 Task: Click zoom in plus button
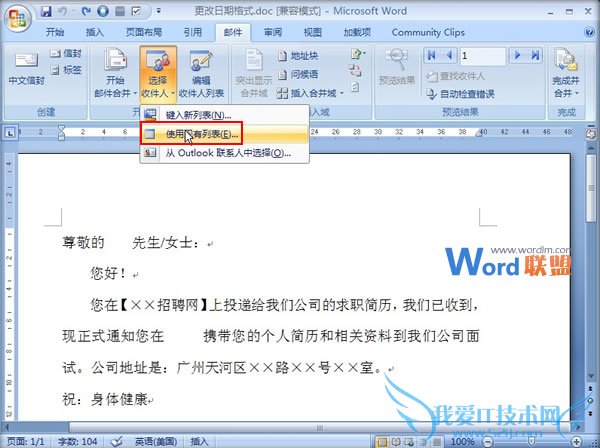577,442
